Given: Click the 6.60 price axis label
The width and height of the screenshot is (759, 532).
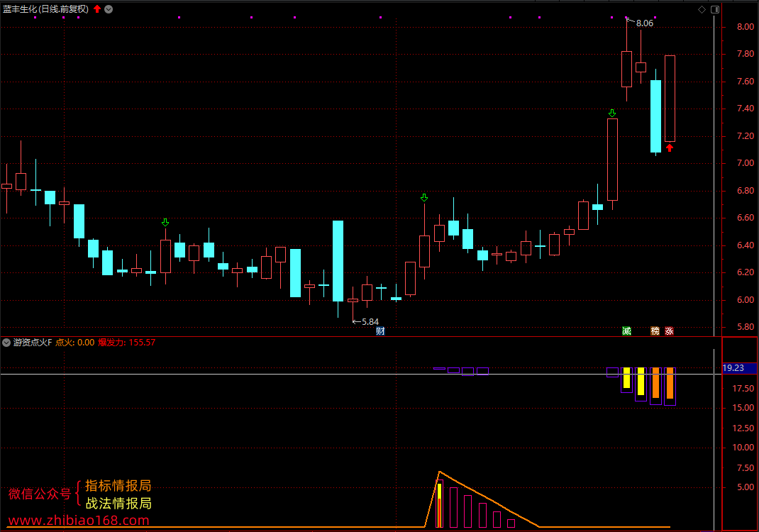Looking at the screenshot, I should (746, 218).
